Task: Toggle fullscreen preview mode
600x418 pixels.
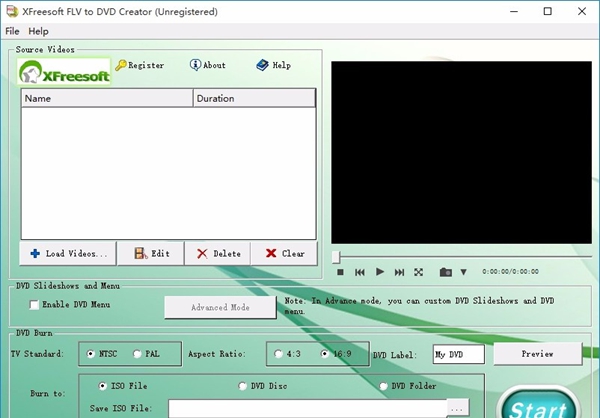Action: [418, 272]
